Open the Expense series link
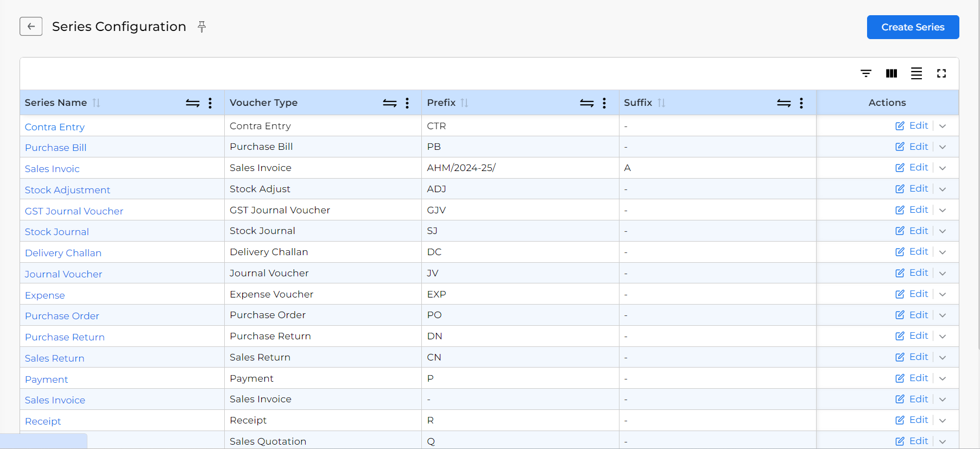Screen dimensions: 980x449 pos(45,295)
